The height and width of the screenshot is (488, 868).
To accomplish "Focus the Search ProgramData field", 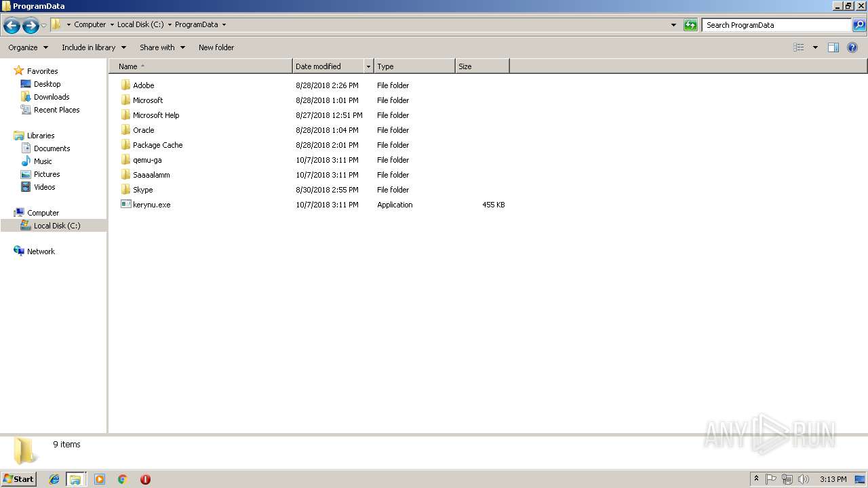I will pos(776,25).
